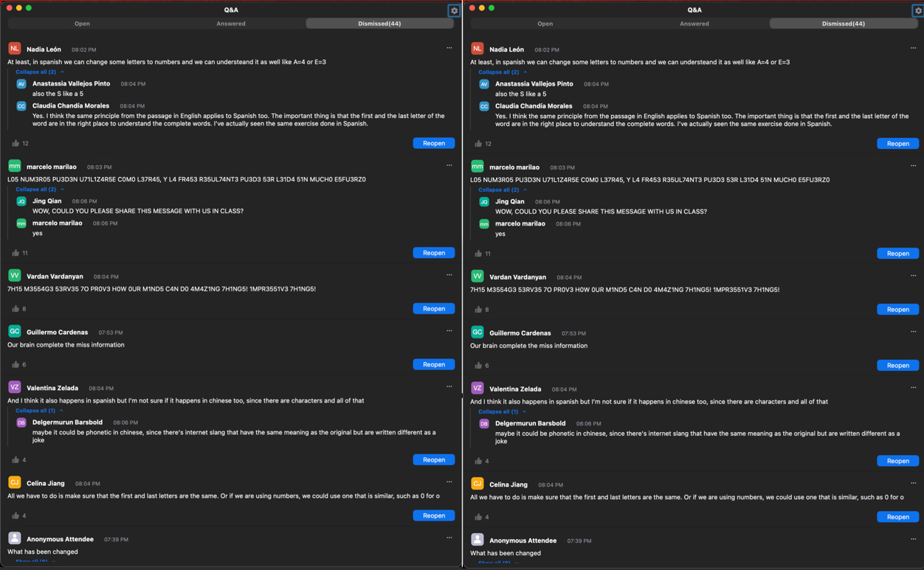Viewport: 924px width, 570px height.
Task: Click thumbs-up on Celina Jiang's question, left window
Action: coord(15,515)
